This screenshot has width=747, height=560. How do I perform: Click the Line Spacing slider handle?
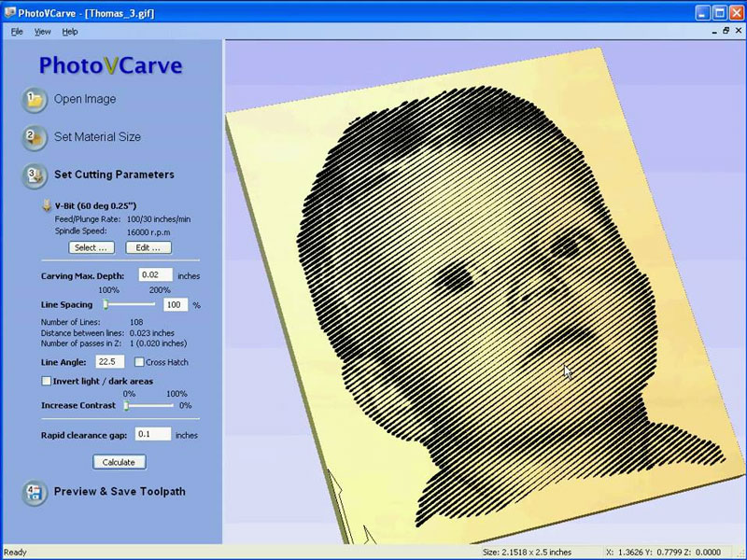tap(105, 304)
